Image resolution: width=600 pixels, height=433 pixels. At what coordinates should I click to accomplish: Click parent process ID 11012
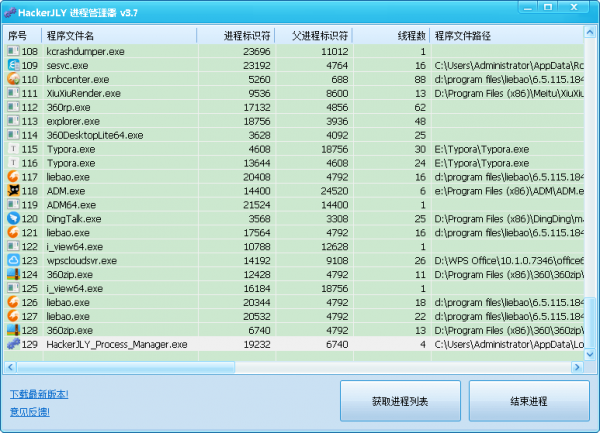pos(335,51)
